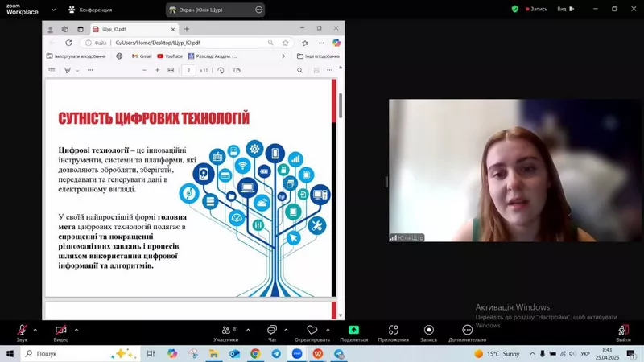The width and height of the screenshot is (644, 362).
Task: Expand the arrow next to Отреагировать
Action: 328,330
